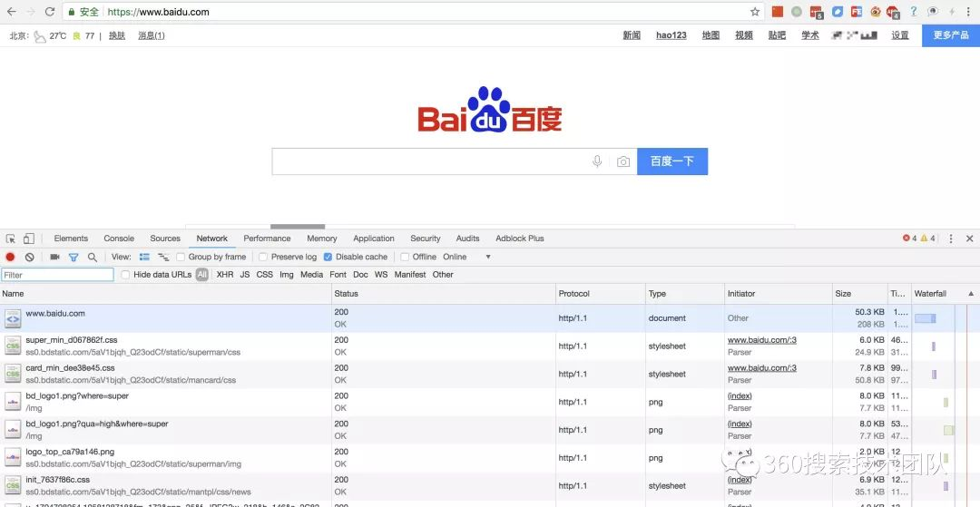Image resolution: width=980 pixels, height=507 pixels.
Task: Click the 更多产品 button
Action: (951, 35)
